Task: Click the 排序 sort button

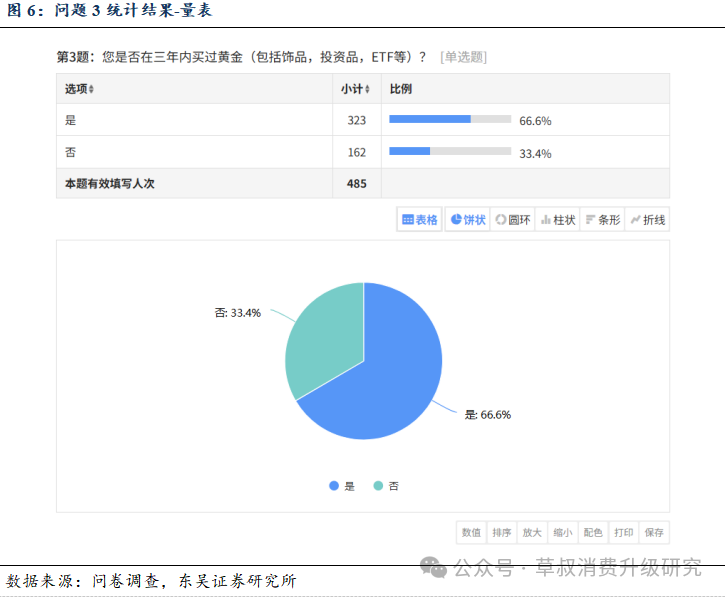Action: click(x=502, y=533)
